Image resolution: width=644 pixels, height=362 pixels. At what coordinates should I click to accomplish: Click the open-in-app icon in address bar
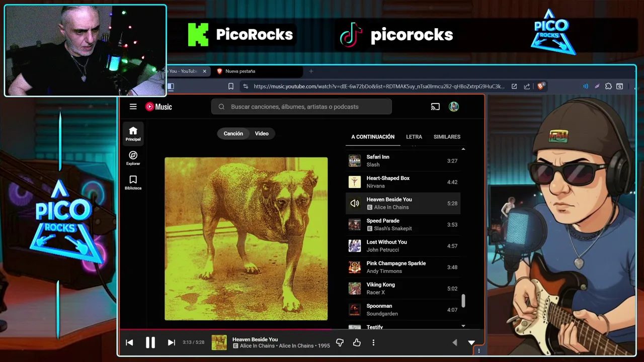tap(514, 86)
